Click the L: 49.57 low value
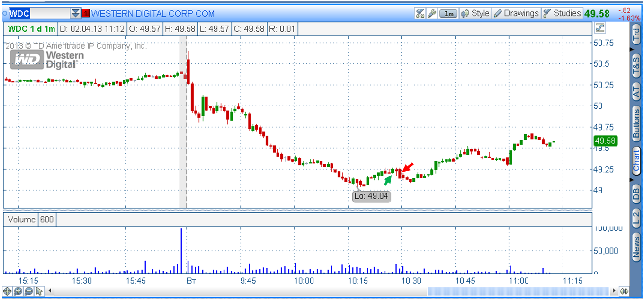The width and height of the screenshot is (644, 299). click(215, 29)
